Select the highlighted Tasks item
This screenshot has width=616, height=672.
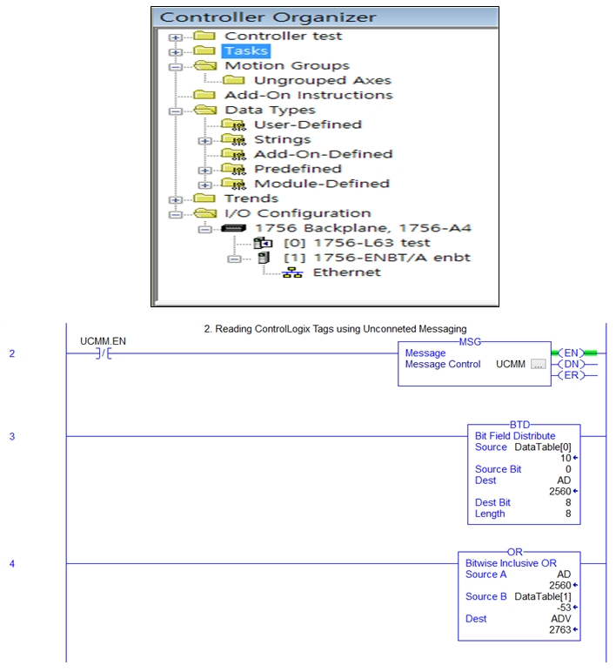(x=246, y=51)
